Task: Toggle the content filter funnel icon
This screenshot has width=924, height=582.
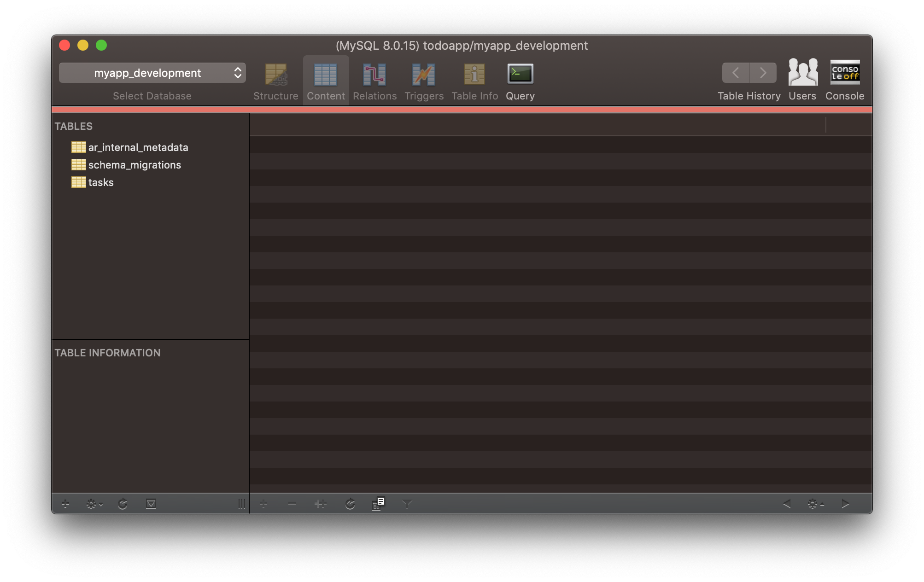Action: (407, 504)
